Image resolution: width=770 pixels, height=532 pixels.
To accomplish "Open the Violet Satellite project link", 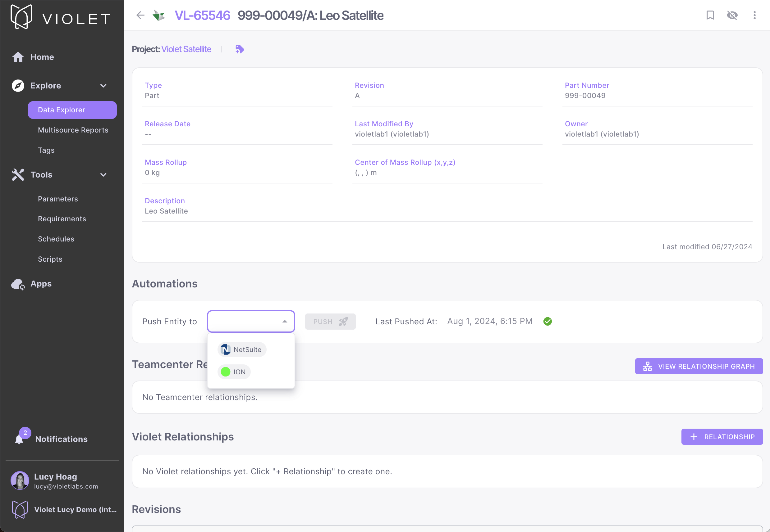I will point(186,49).
